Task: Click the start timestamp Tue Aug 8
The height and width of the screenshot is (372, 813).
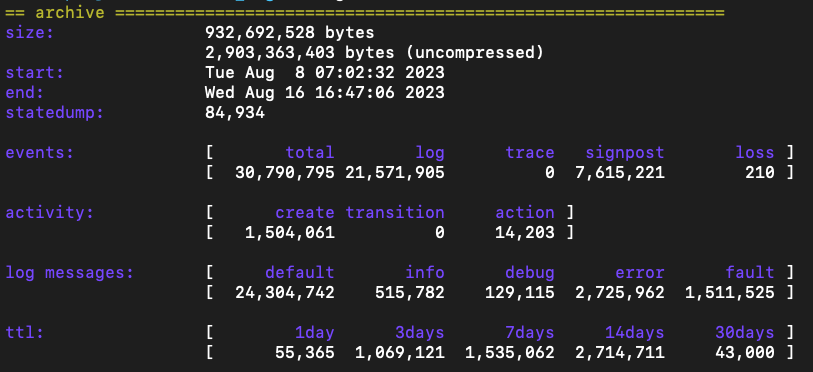Action: 325,72
